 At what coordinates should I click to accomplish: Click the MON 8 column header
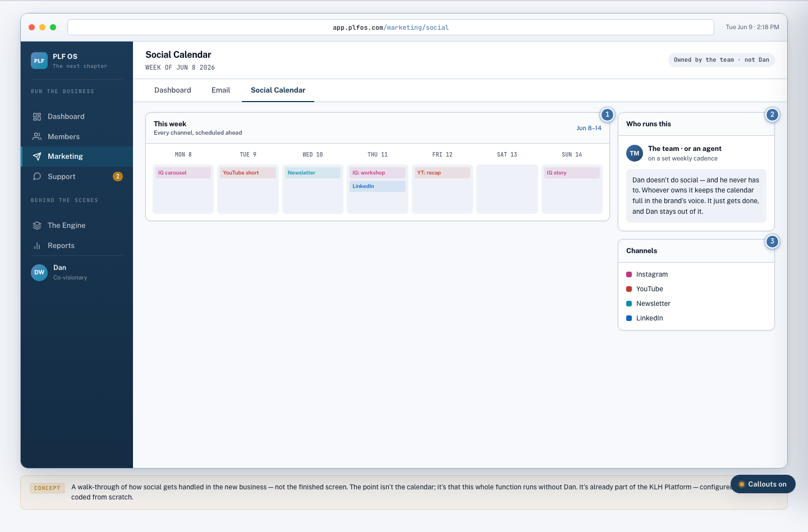183,154
